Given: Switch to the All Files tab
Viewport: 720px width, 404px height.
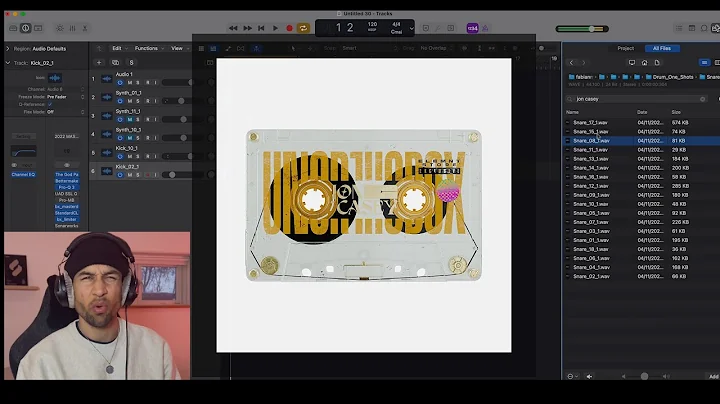Looking at the screenshot, I should (x=662, y=48).
